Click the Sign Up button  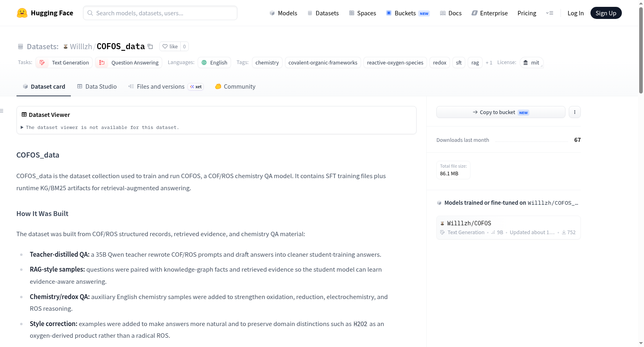606,13
